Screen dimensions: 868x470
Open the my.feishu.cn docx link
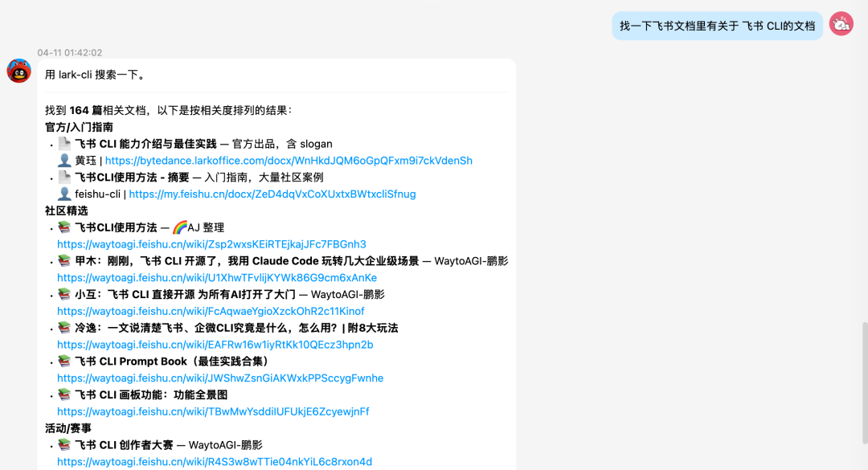point(272,194)
